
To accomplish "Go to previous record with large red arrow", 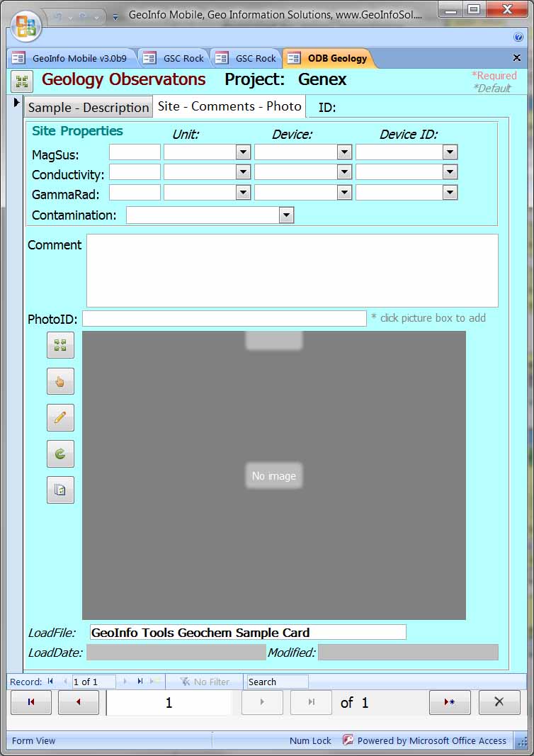I will tap(79, 702).
